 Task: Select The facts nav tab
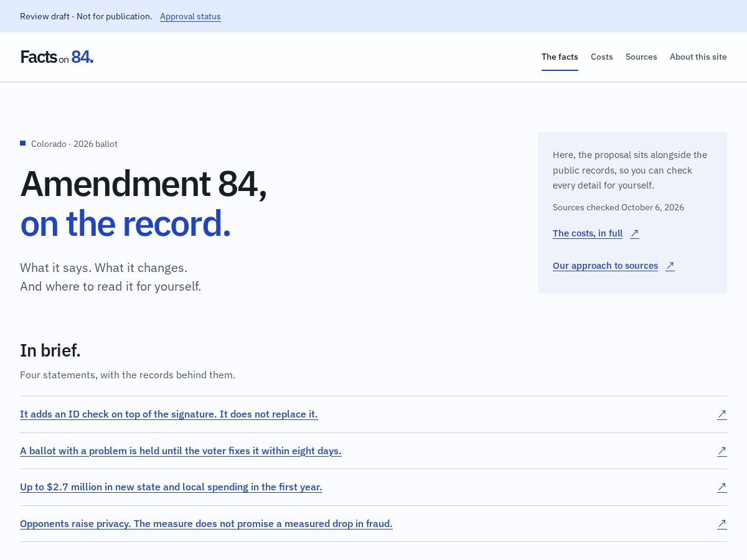point(560,57)
